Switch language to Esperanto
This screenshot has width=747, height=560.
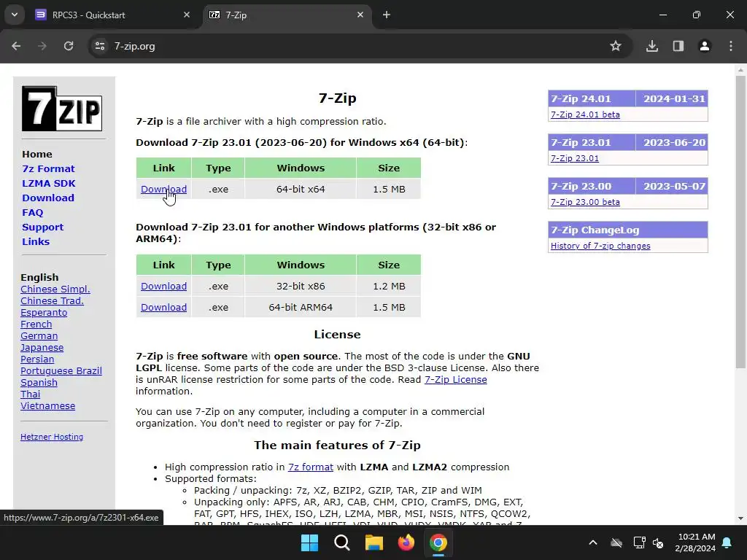[x=44, y=312]
